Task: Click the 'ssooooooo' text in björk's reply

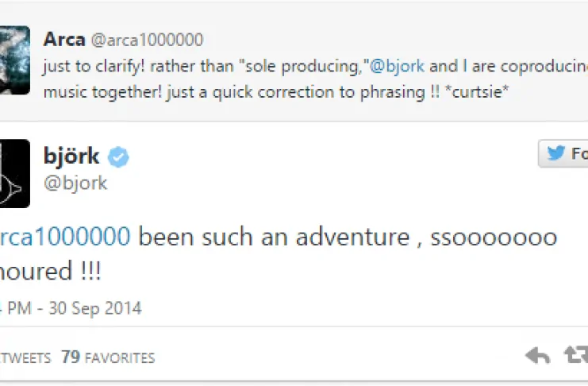Action: click(494, 237)
